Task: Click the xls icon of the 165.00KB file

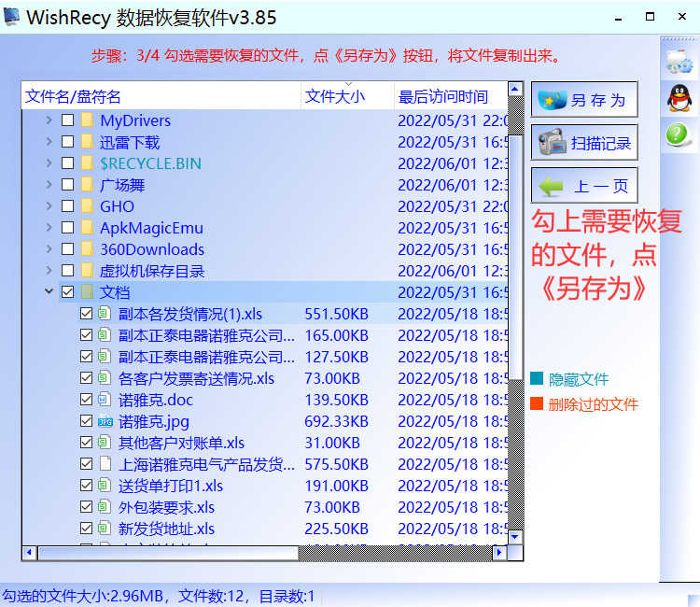Action: [x=105, y=334]
